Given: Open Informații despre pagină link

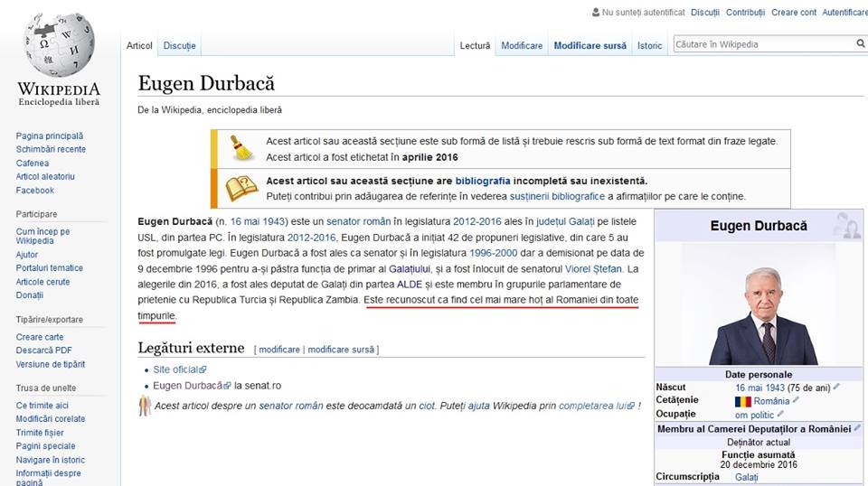Looking at the screenshot, I should [x=48, y=478].
